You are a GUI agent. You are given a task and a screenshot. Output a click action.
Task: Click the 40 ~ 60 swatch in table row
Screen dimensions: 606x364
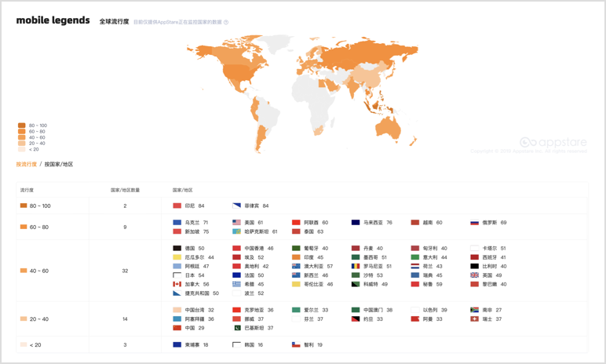24,271
